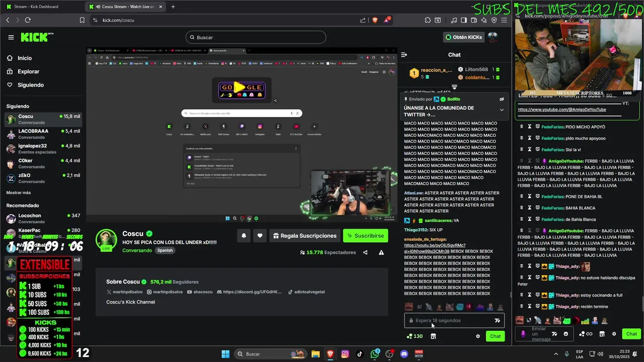This screenshot has height=362, width=644.
Task: Select LACOBRAAA in the followed channels list
Action: tap(43, 134)
